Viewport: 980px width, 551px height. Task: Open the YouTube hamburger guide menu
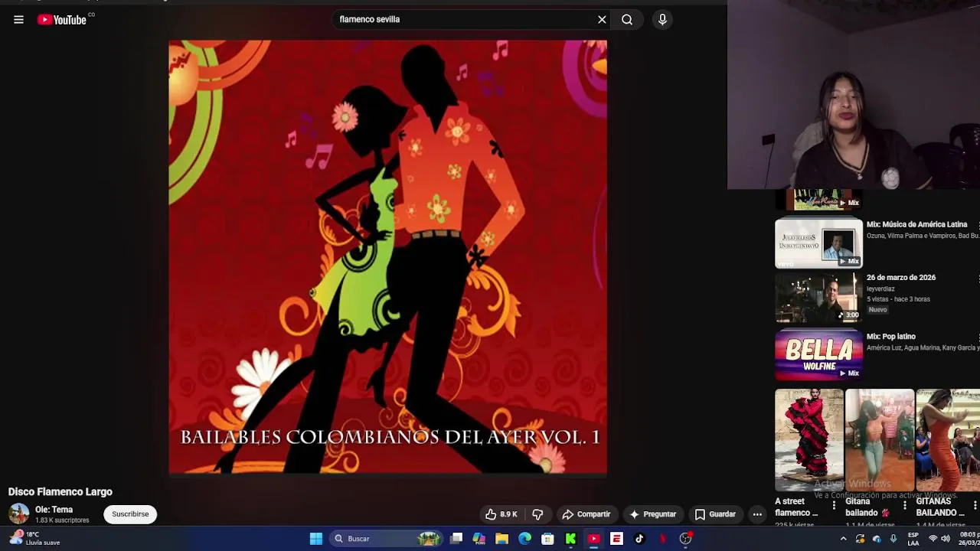(18, 20)
